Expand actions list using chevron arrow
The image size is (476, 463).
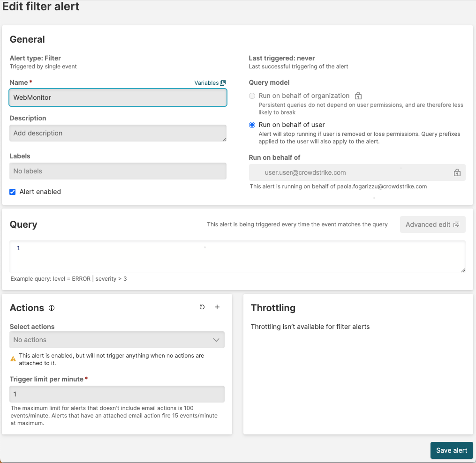tap(216, 340)
